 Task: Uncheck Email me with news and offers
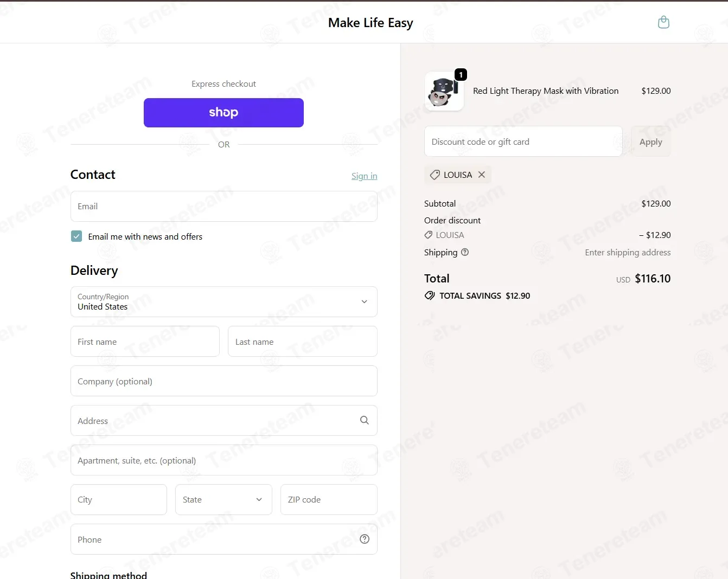(x=76, y=236)
